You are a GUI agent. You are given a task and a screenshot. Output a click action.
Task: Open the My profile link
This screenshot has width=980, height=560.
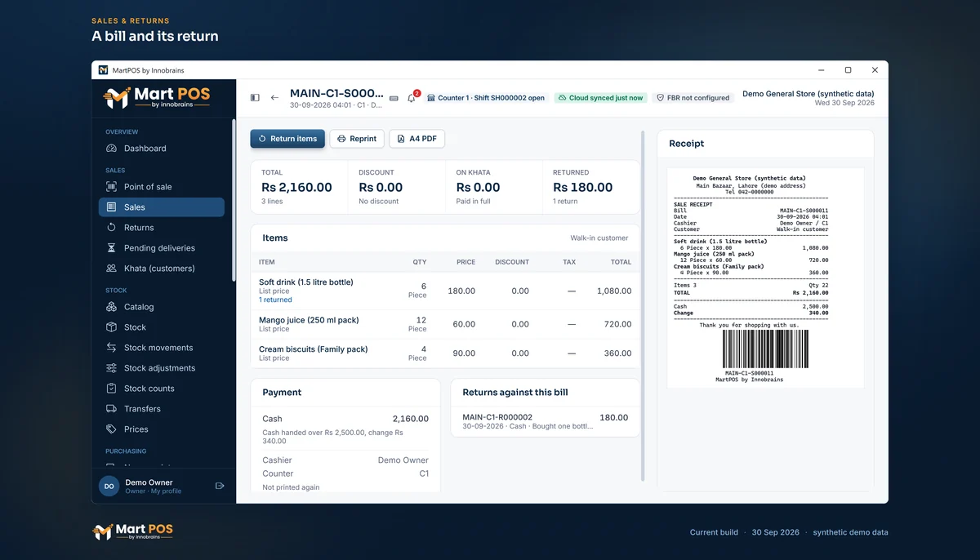tap(167, 491)
